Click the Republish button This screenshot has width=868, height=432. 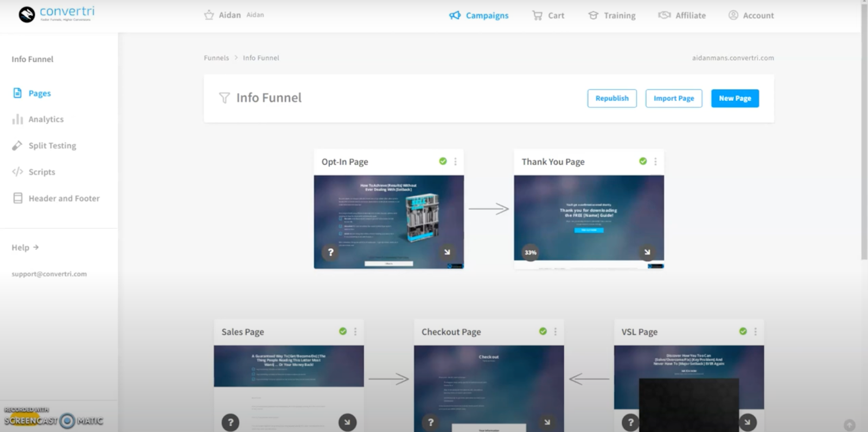coord(611,98)
